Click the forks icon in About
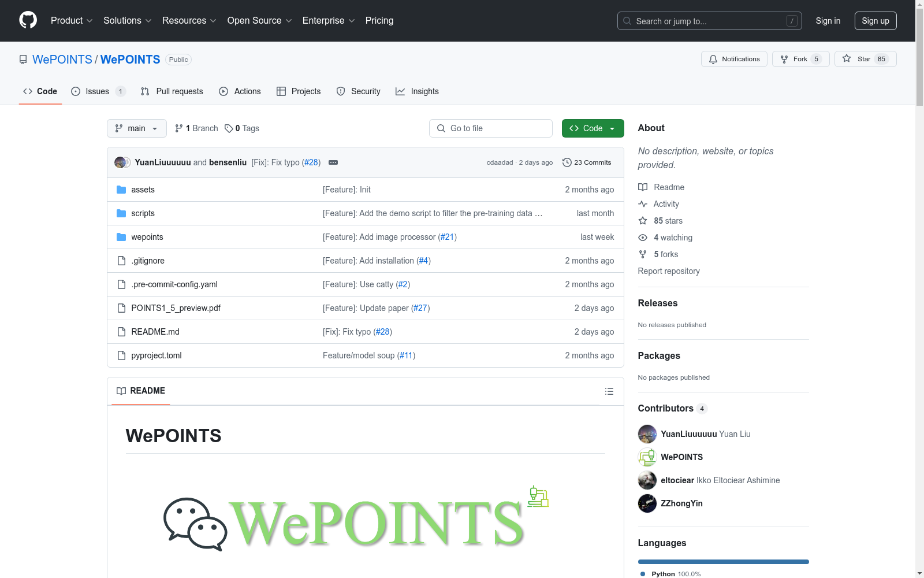924x578 pixels. 643,254
